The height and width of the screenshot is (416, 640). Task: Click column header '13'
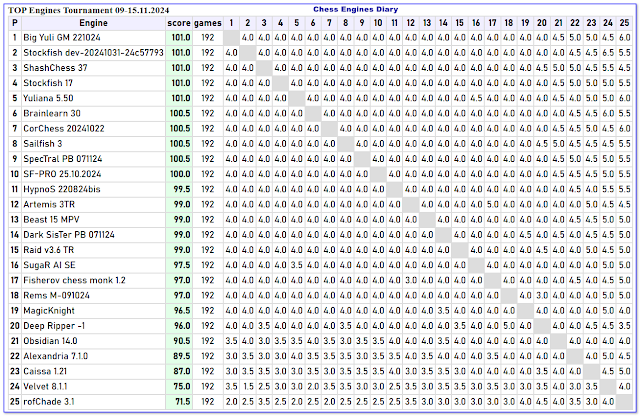click(x=427, y=23)
